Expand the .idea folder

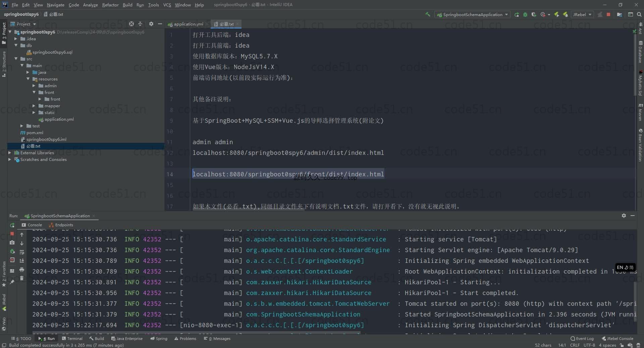[x=16, y=39]
